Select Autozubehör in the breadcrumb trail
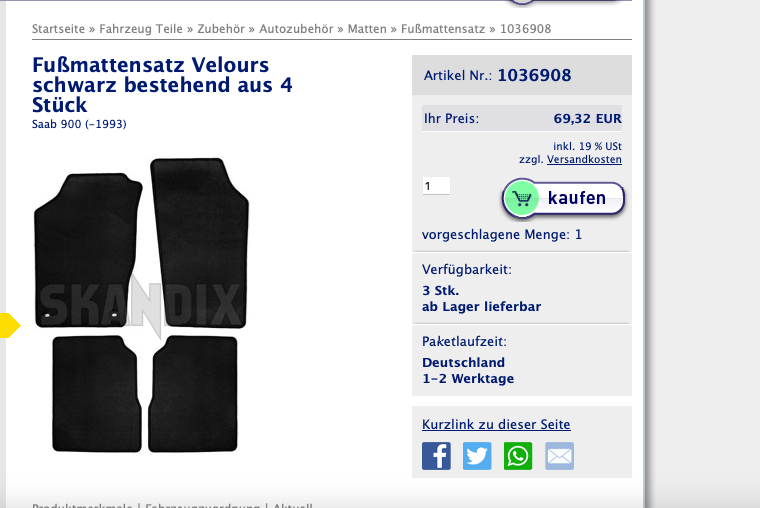Image resolution: width=760 pixels, height=508 pixels. 296,29
